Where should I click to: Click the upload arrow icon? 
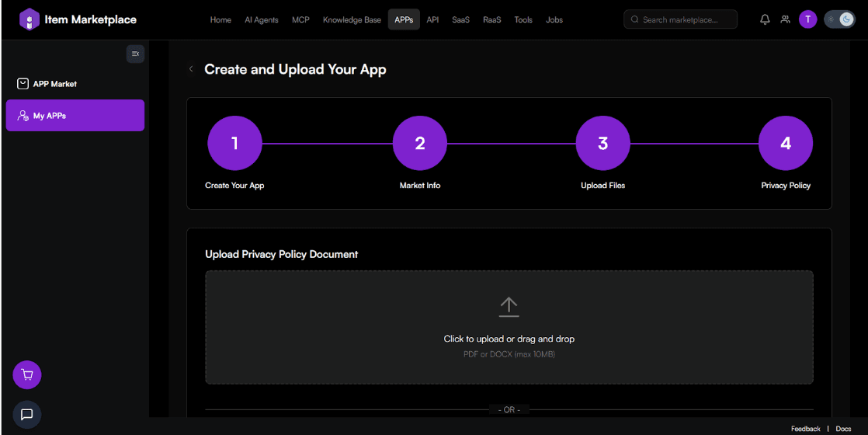509,307
